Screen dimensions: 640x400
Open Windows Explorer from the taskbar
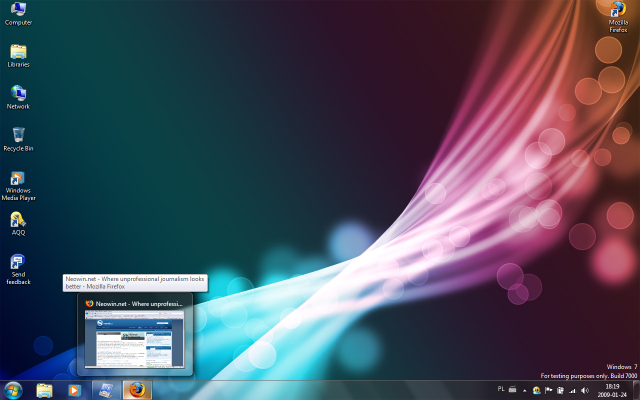coord(44,391)
